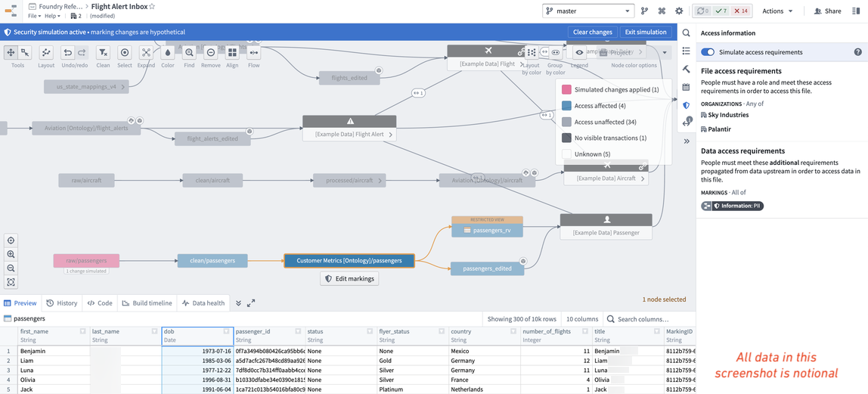Screen dimensions: 868x394
Task: Switch to the History tab
Action: tap(61, 303)
